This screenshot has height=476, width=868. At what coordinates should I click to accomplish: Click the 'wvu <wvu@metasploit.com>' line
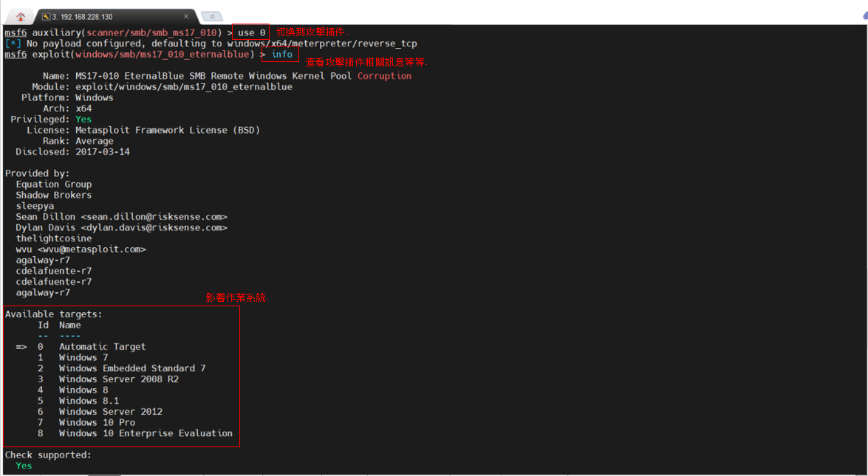tap(81, 249)
